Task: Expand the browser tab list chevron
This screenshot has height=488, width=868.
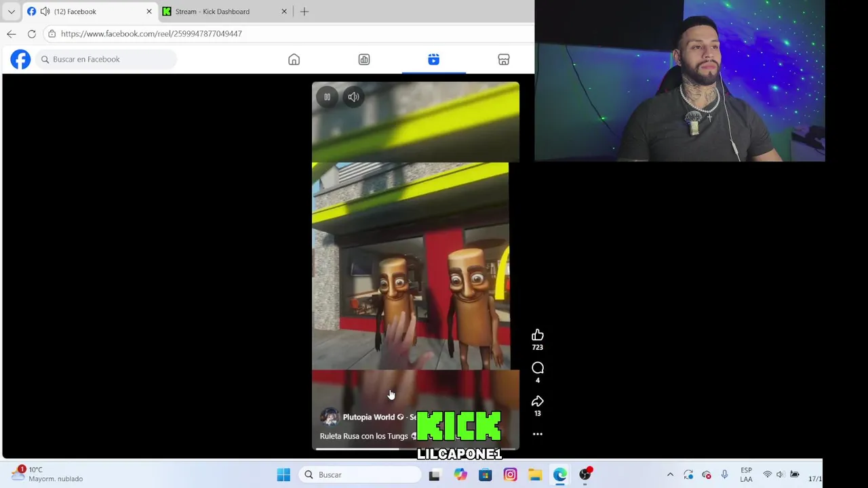Action: (11, 12)
